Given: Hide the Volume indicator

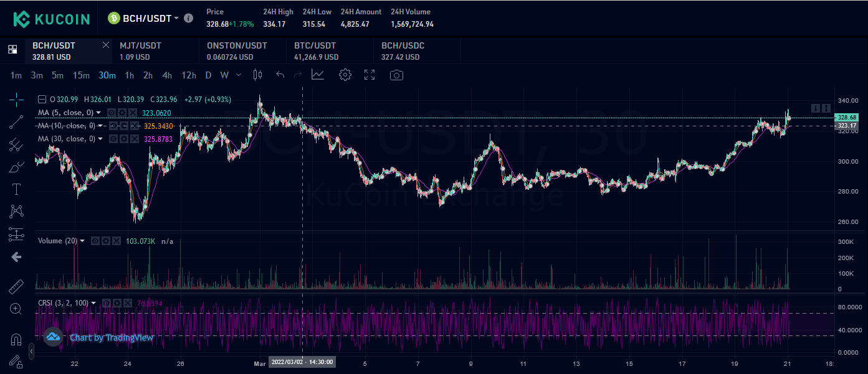Looking at the screenshot, I should coord(95,241).
